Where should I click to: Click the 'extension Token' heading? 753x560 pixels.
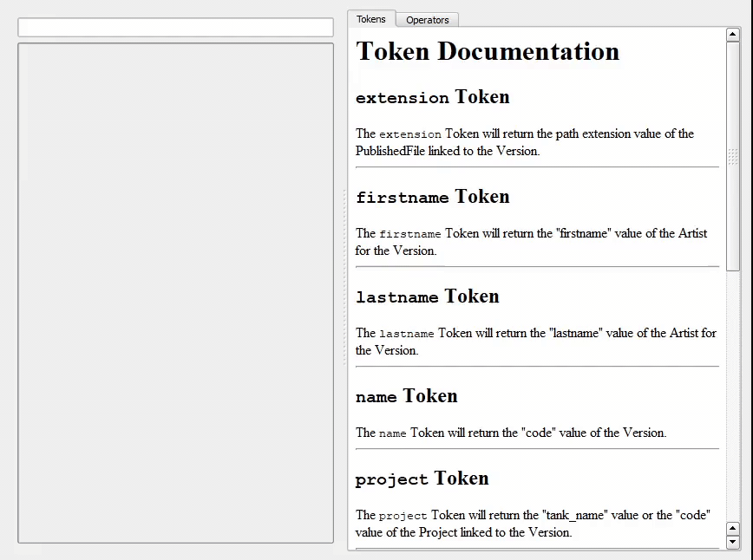tap(432, 97)
